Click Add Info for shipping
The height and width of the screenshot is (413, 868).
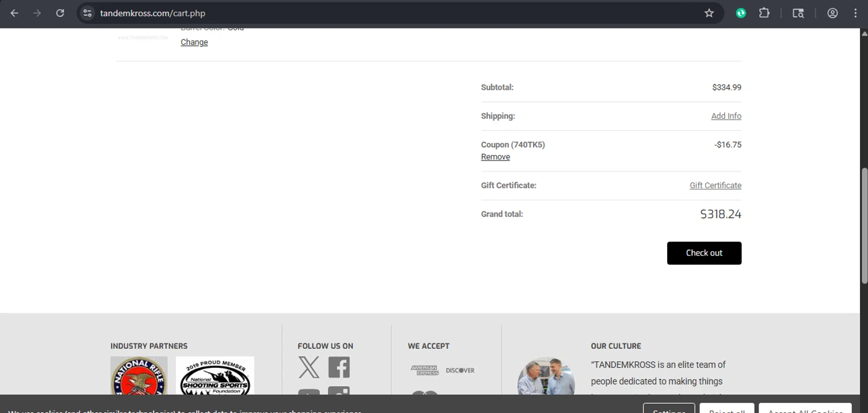pyautogui.click(x=726, y=116)
